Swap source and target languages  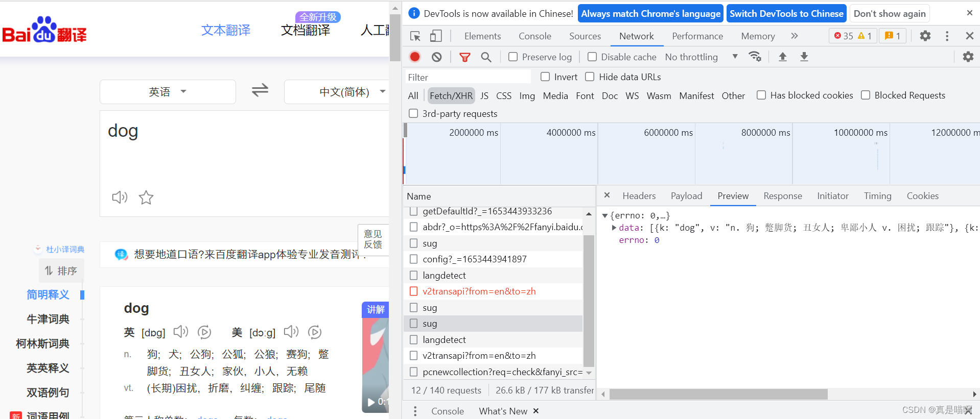tap(260, 91)
